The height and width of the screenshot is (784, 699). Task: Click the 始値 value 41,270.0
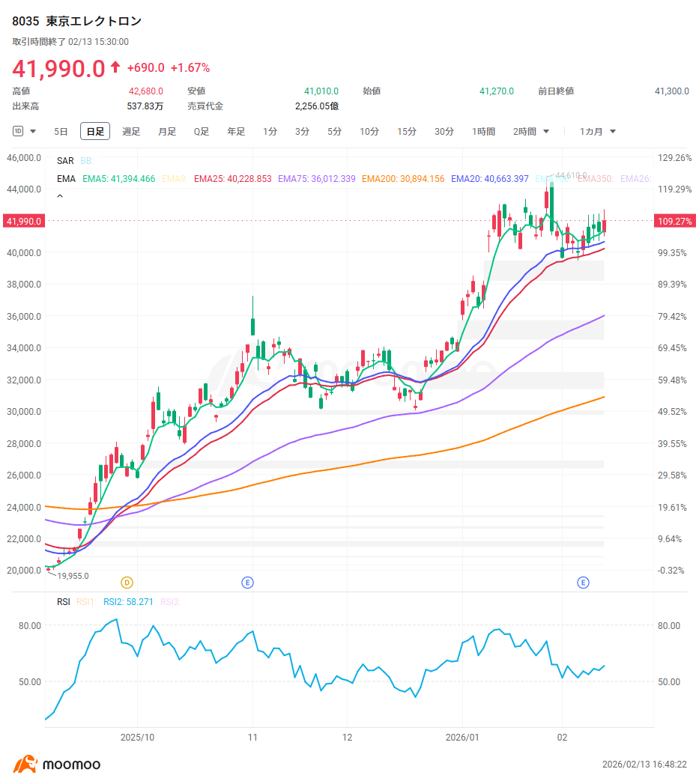pos(497,91)
